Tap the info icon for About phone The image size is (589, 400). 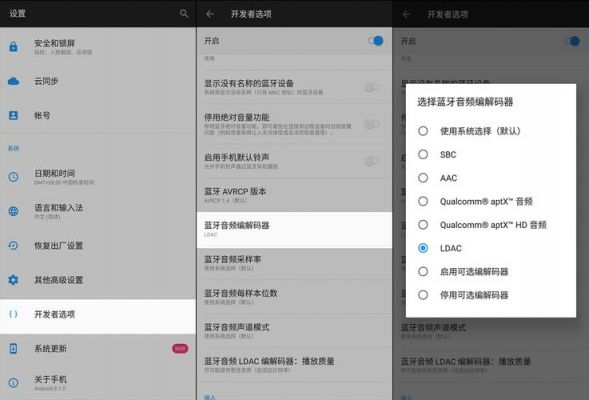pos(13,383)
